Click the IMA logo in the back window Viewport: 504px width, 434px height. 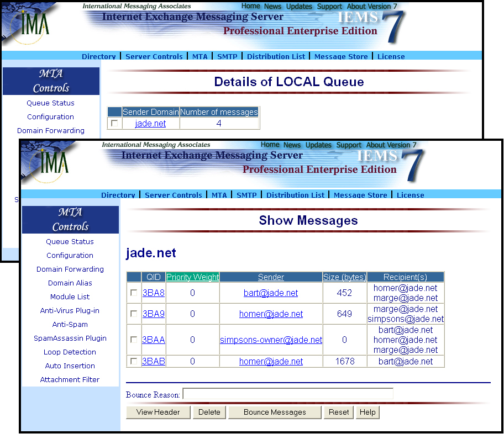[29, 24]
